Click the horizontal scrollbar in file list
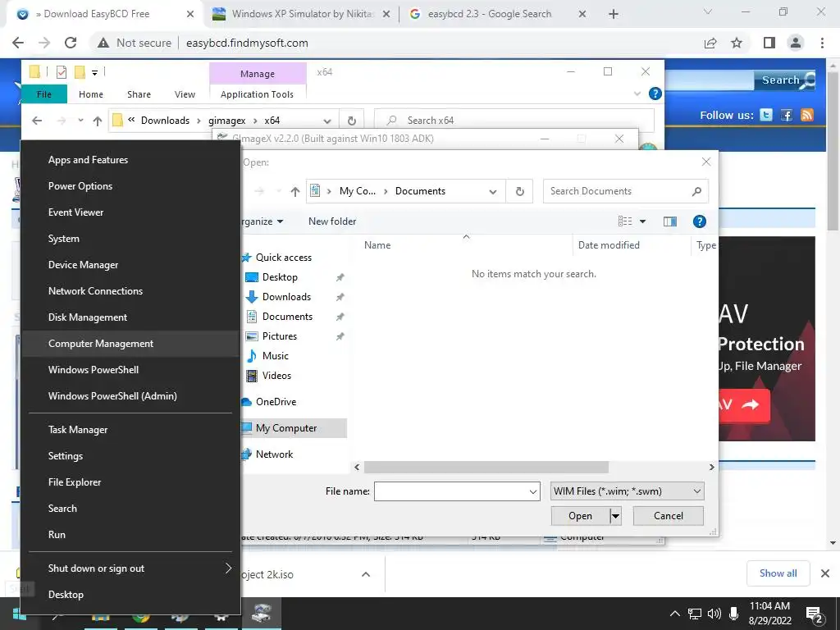Viewport: 840px width, 630px height. (486, 467)
